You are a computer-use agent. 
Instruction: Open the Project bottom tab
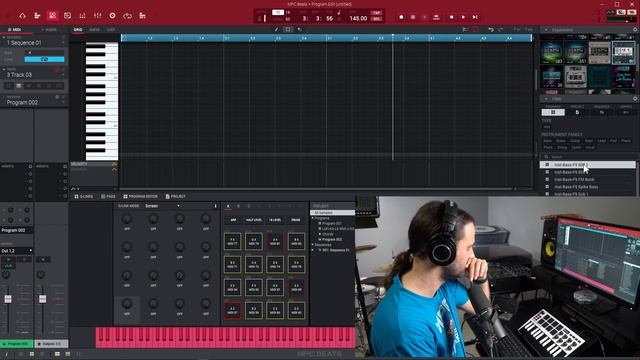[176, 197]
